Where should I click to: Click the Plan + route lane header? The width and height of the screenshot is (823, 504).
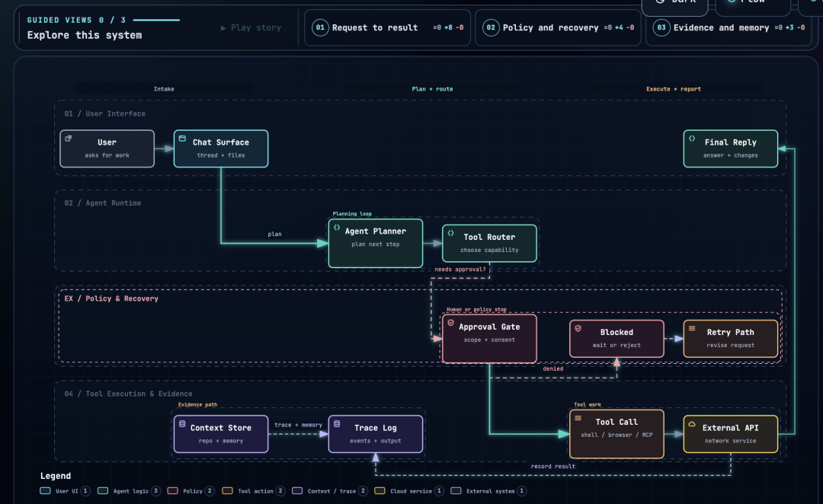tap(433, 89)
